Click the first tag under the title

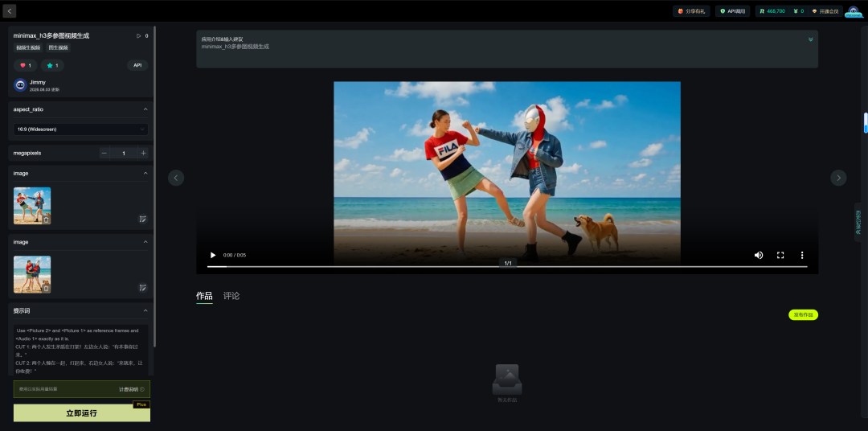(27, 47)
